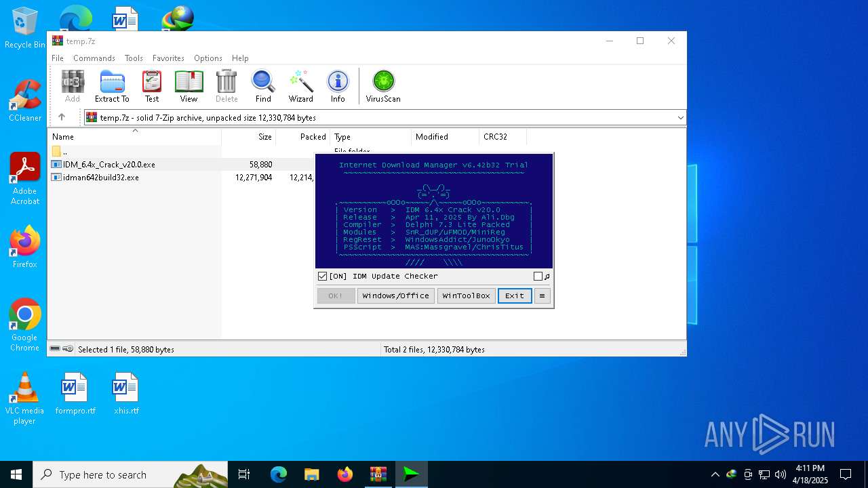
Task: Sort files by Size column header
Action: [249, 136]
